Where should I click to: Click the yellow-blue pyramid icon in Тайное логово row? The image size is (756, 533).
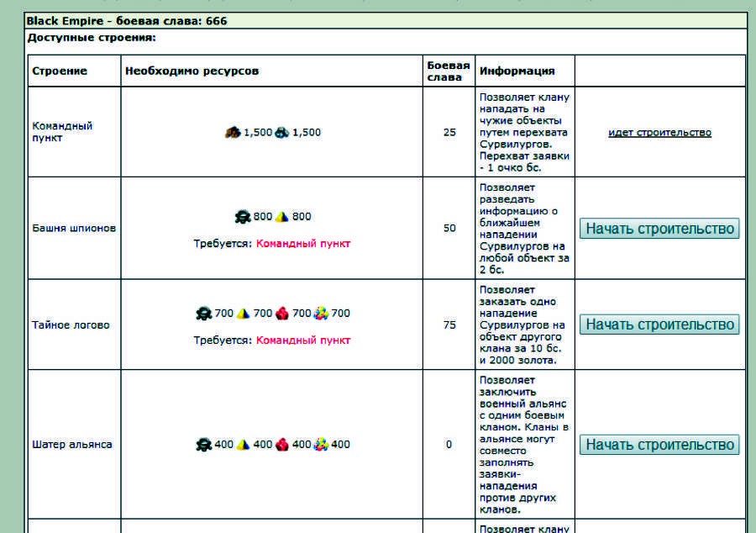click(x=243, y=314)
